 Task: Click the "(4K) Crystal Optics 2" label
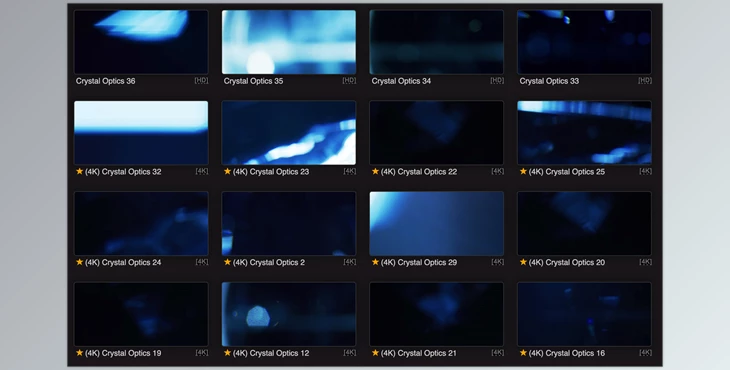tap(269, 262)
